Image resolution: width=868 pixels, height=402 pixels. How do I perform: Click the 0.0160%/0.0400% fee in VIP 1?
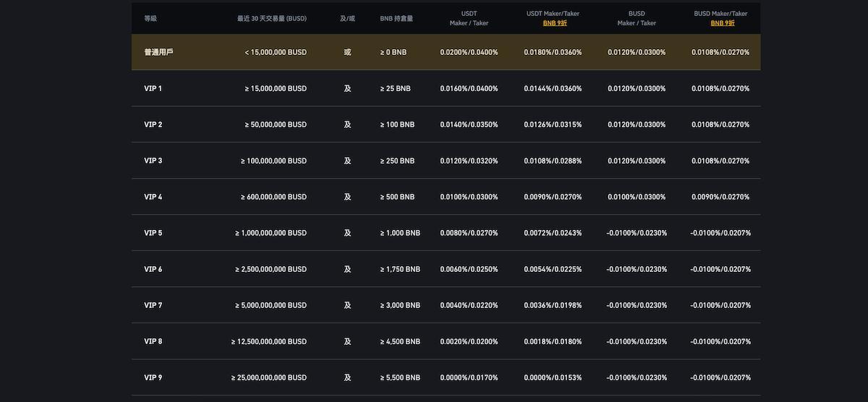(x=469, y=88)
